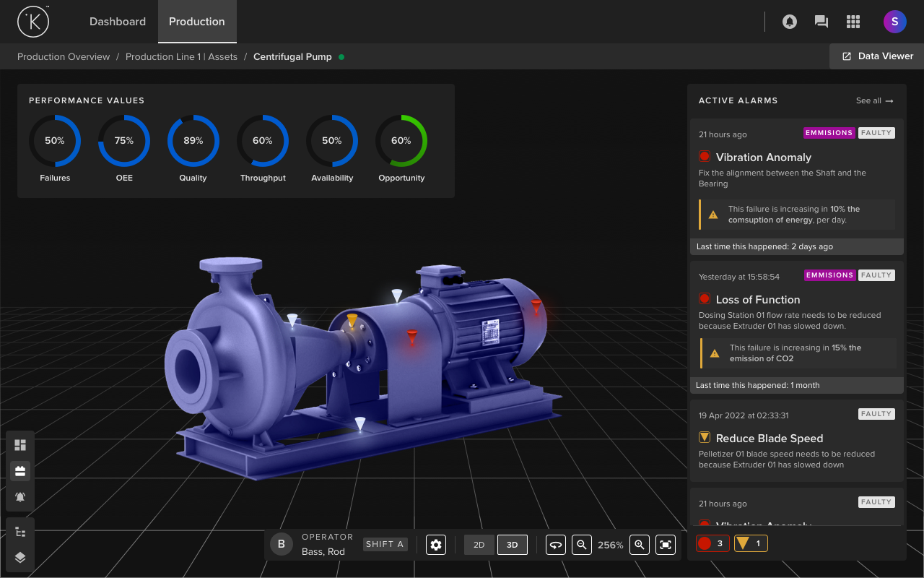Switch the viewer to 2D mode
Screen dimensions: 924x578
[479, 545]
